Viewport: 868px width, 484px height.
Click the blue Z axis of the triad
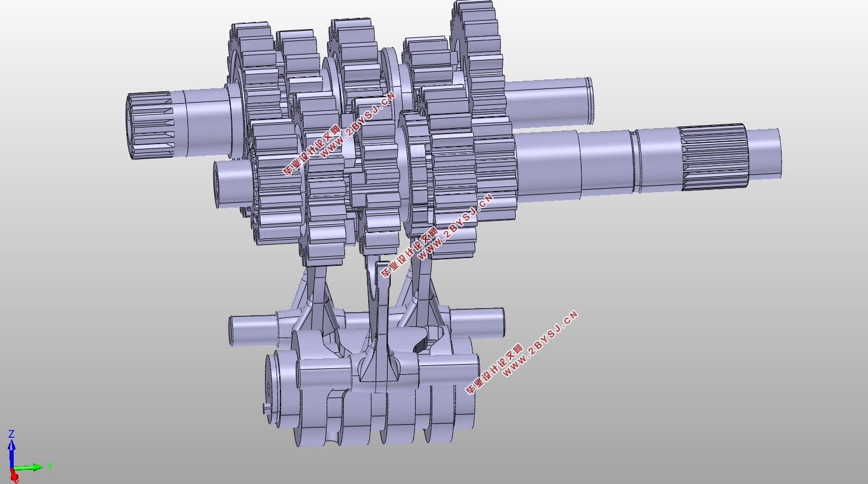(x=11, y=452)
